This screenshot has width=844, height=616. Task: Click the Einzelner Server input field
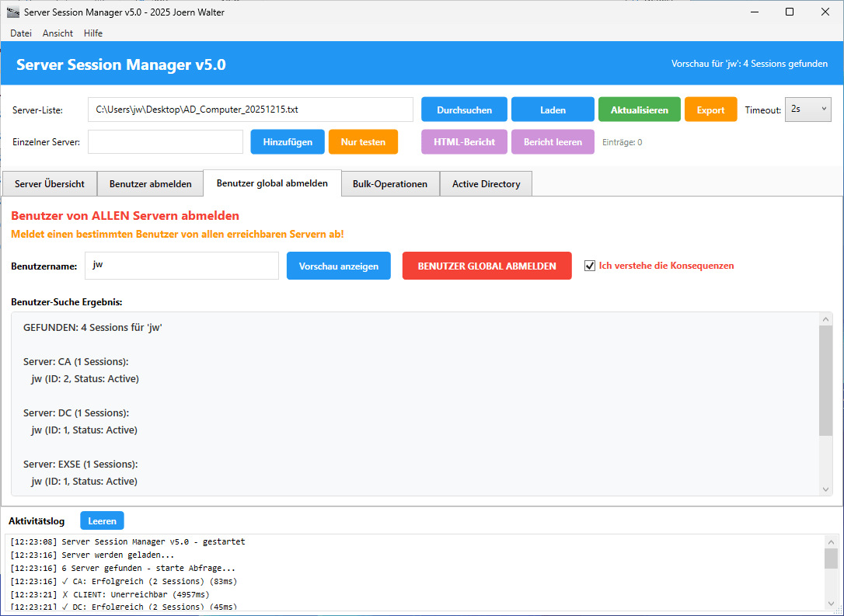[x=166, y=142]
